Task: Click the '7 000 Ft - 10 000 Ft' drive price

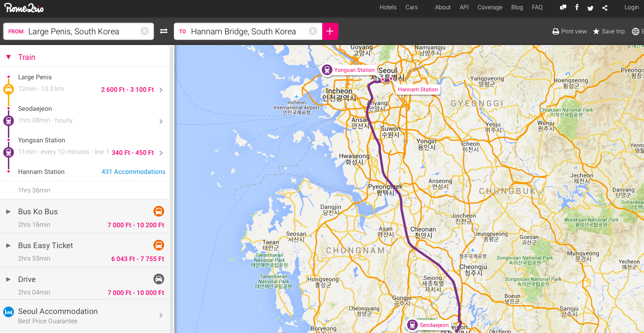Action: (x=136, y=293)
